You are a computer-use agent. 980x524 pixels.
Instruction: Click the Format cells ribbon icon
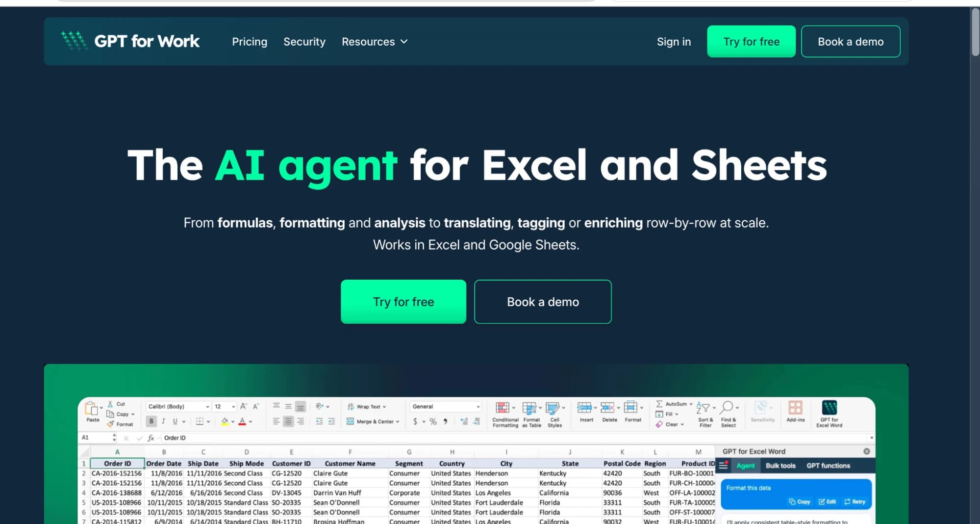coord(630,407)
